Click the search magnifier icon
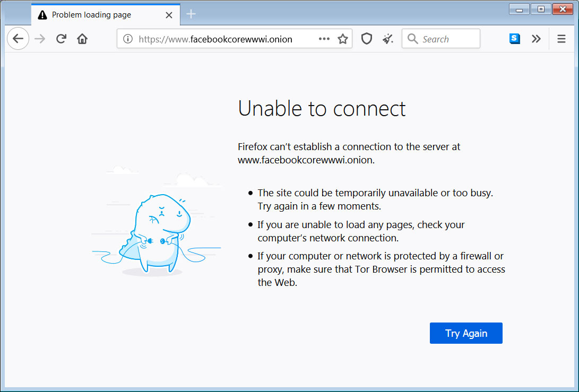 [x=412, y=39]
